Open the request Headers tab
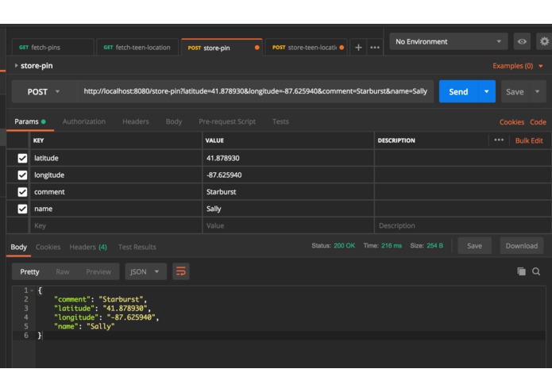 tap(136, 121)
